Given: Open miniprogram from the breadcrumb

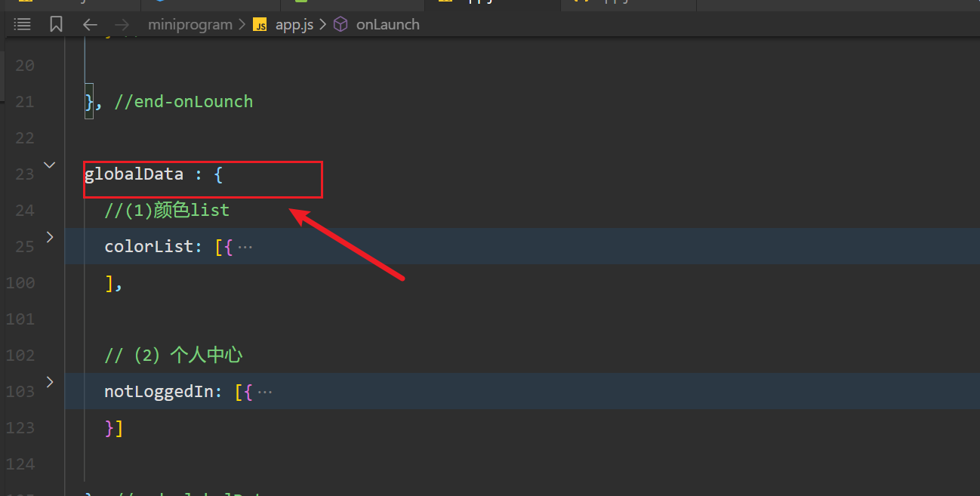Looking at the screenshot, I should pyautogui.click(x=190, y=24).
